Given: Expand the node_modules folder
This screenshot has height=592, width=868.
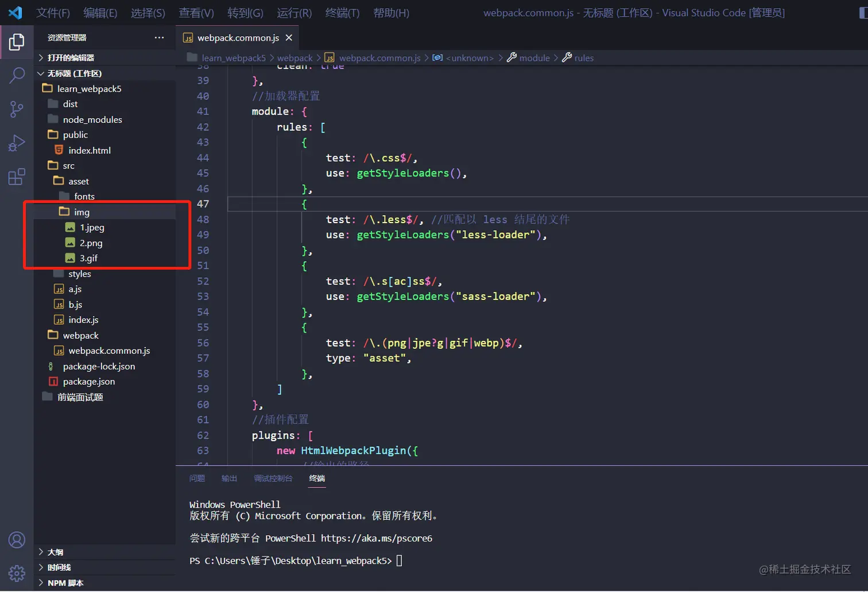Looking at the screenshot, I should tap(104, 119).
